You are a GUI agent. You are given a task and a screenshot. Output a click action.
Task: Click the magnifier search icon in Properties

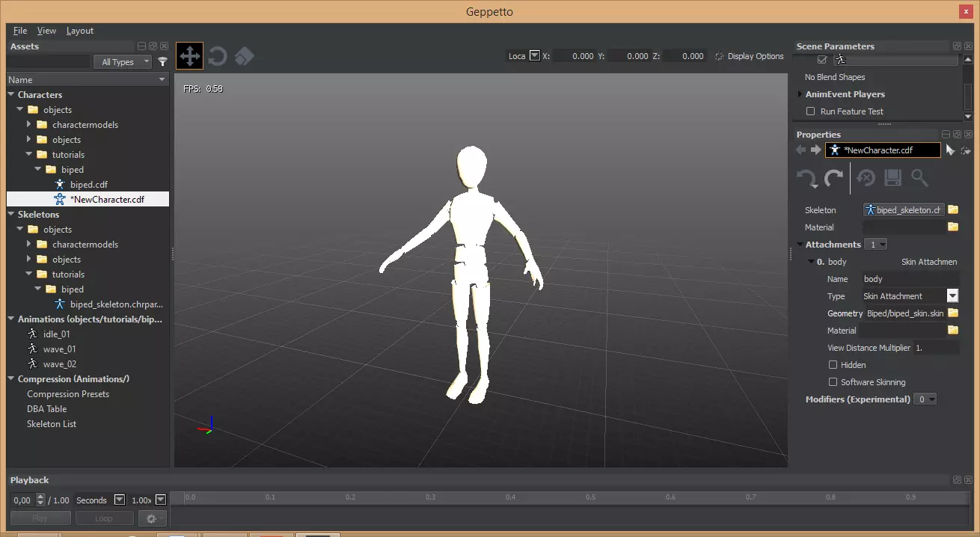click(x=919, y=178)
